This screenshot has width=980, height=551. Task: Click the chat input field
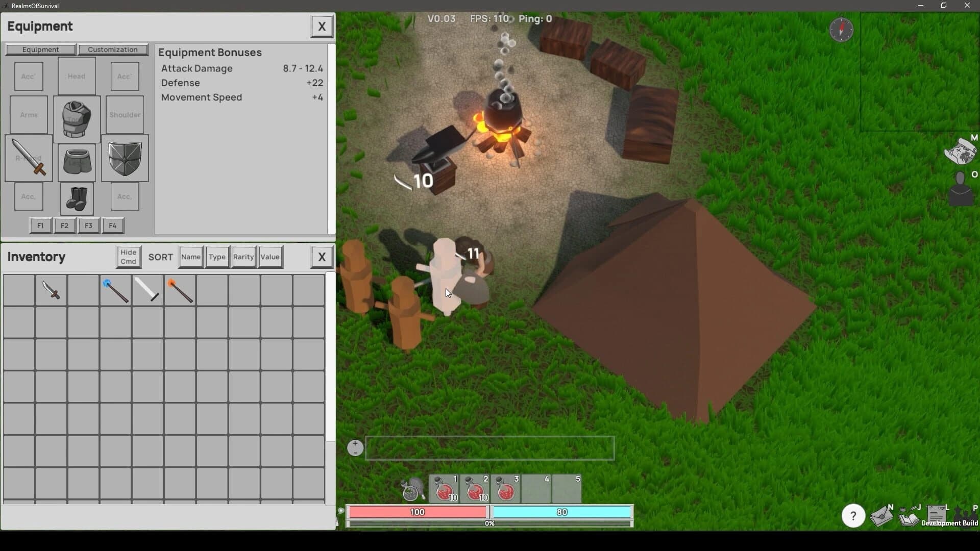click(x=490, y=448)
